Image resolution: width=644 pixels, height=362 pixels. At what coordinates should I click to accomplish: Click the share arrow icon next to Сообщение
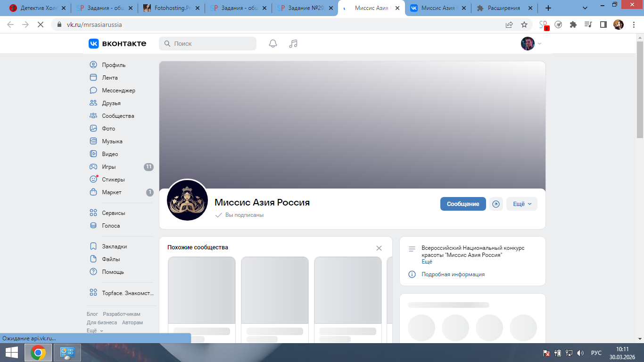pyautogui.click(x=496, y=204)
